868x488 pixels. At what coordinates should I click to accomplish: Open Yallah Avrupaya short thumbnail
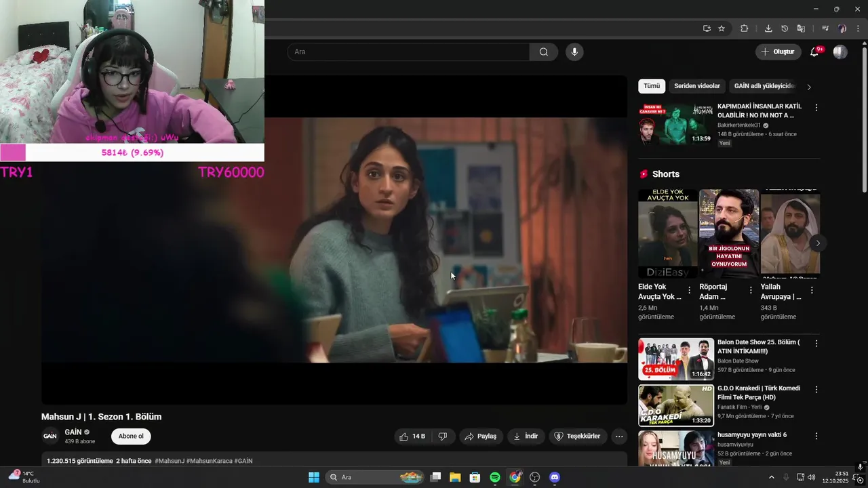pyautogui.click(x=790, y=234)
